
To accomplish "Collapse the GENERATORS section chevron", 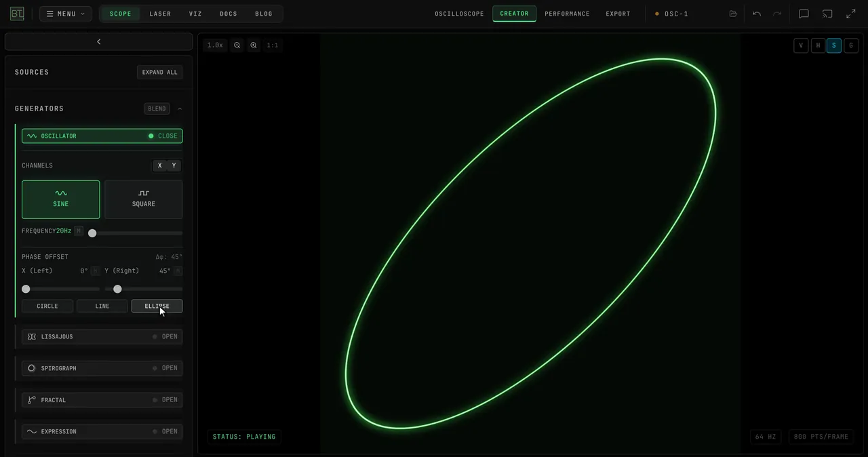I will click(180, 108).
